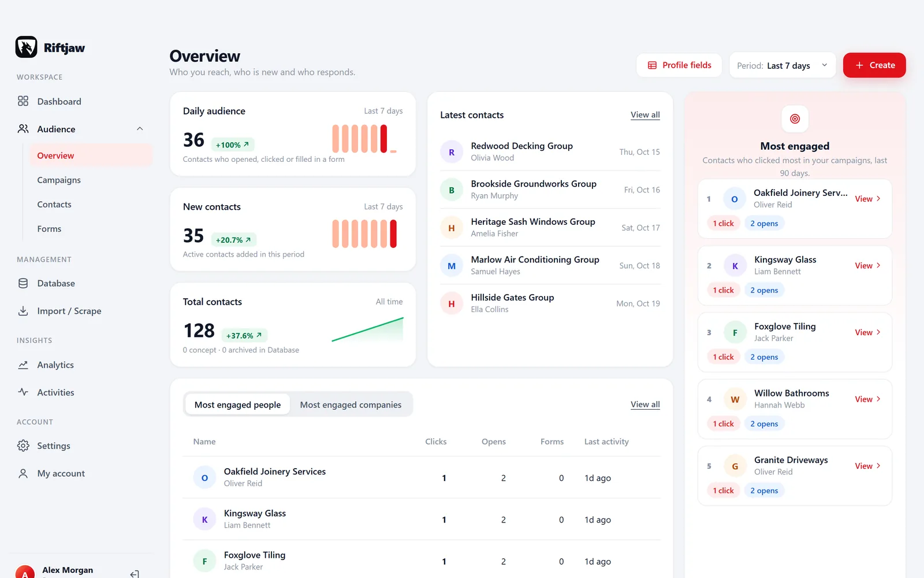This screenshot has height=578, width=924.
Task: View Kingsway Glass engaged card
Action: (867, 265)
